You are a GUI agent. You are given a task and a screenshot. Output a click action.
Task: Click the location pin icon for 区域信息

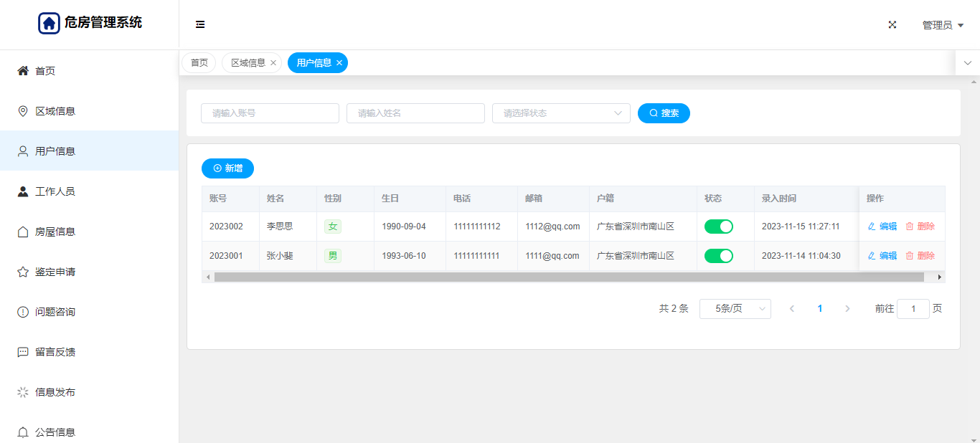pos(23,111)
